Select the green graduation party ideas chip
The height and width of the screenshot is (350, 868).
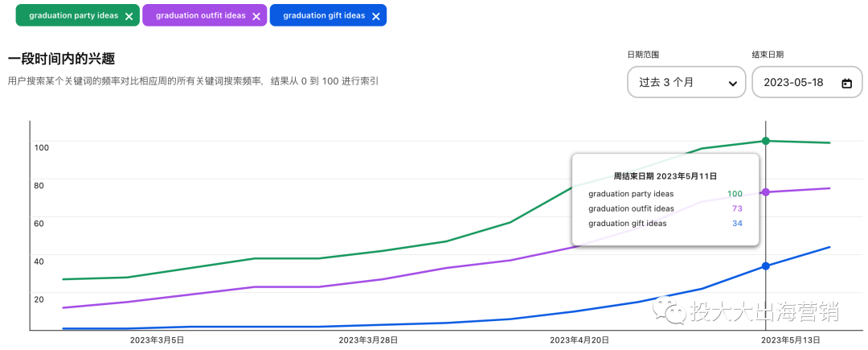click(x=72, y=15)
